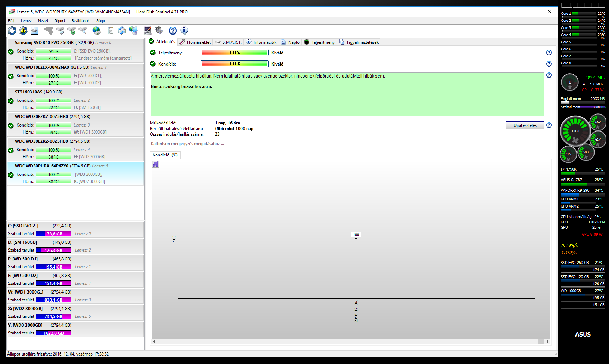The height and width of the screenshot is (364, 609).
Task: Select Samsung SSD 840 EVO 250GB disk
Action: point(75,50)
